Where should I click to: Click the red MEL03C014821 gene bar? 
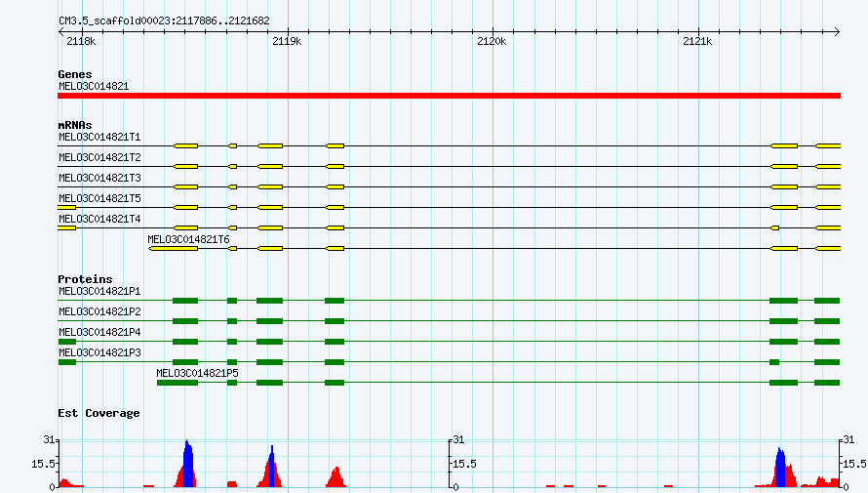point(449,96)
